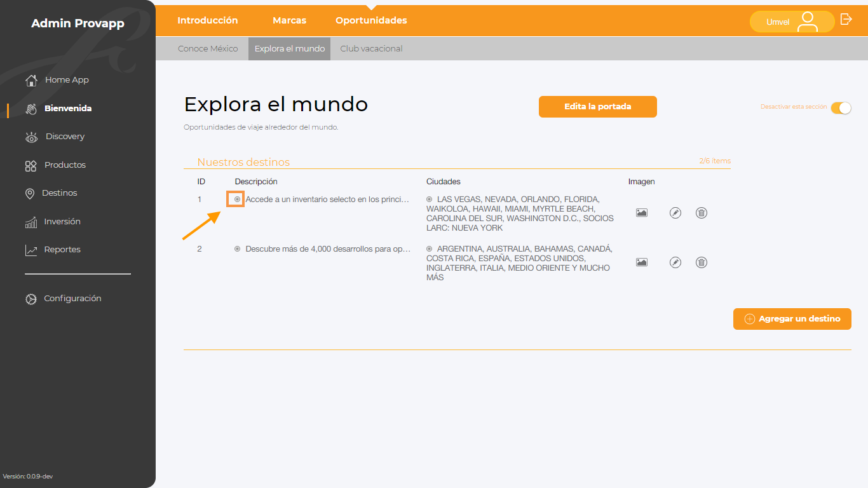Viewport: 868px width, 488px height.
Task: Select the Oportunidades top tab
Action: (x=371, y=20)
